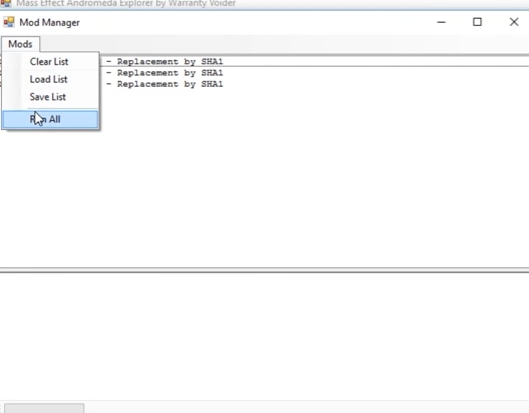Image resolution: width=529 pixels, height=413 pixels.
Task: Open the Mods menu
Action: pyautogui.click(x=20, y=44)
